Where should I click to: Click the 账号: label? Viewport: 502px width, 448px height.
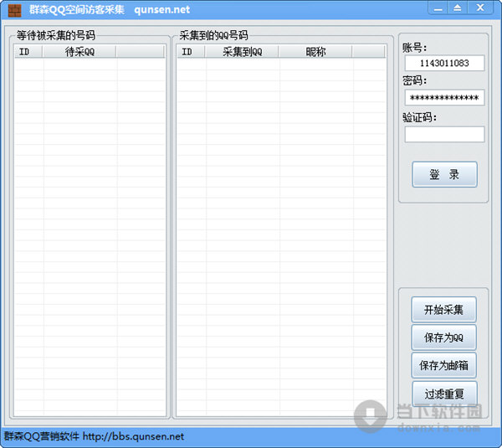[415, 48]
